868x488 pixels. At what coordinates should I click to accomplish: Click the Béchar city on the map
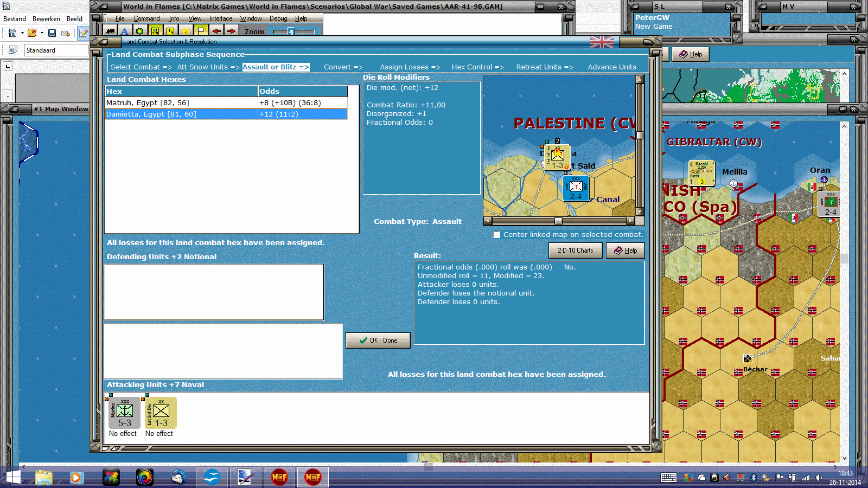pyautogui.click(x=748, y=358)
